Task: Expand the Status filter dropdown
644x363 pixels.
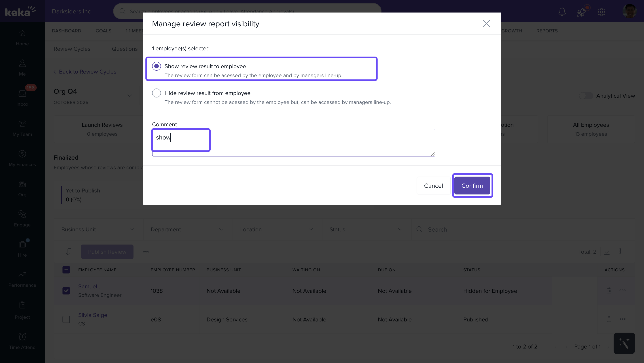Action: click(366, 229)
